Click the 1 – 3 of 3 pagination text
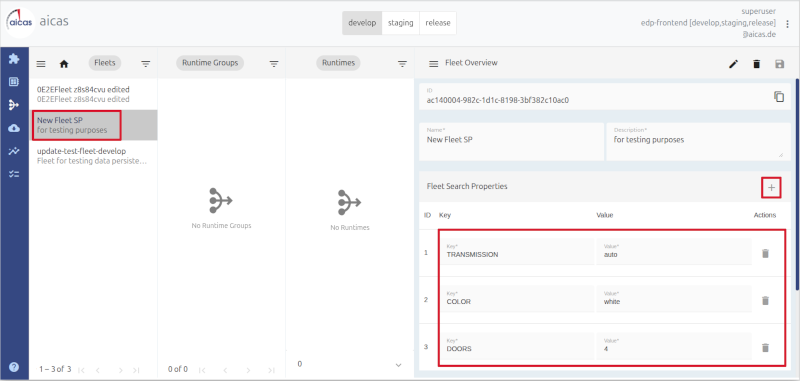This screenshot has height=381, width=800. tap(55, 369)
